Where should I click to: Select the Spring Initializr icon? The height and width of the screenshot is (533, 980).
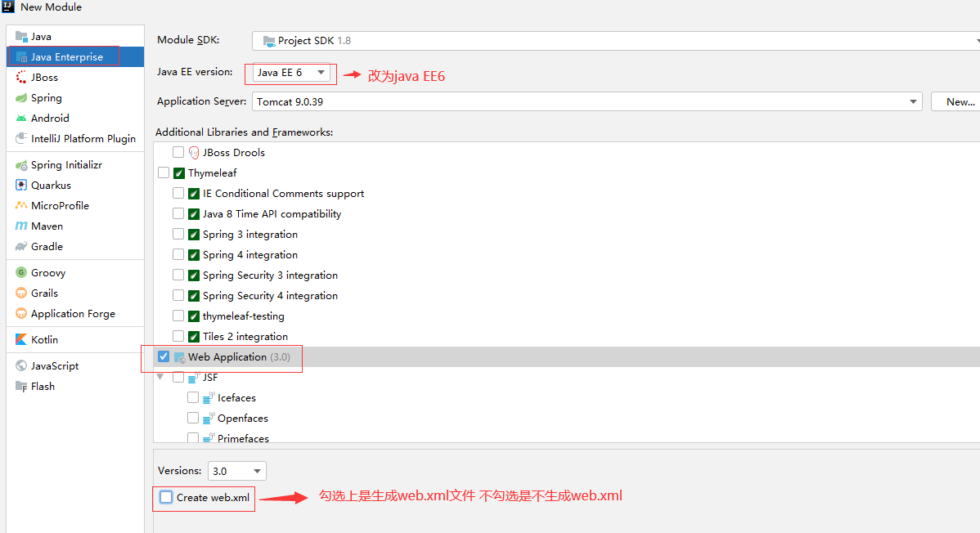coord(21,165)
